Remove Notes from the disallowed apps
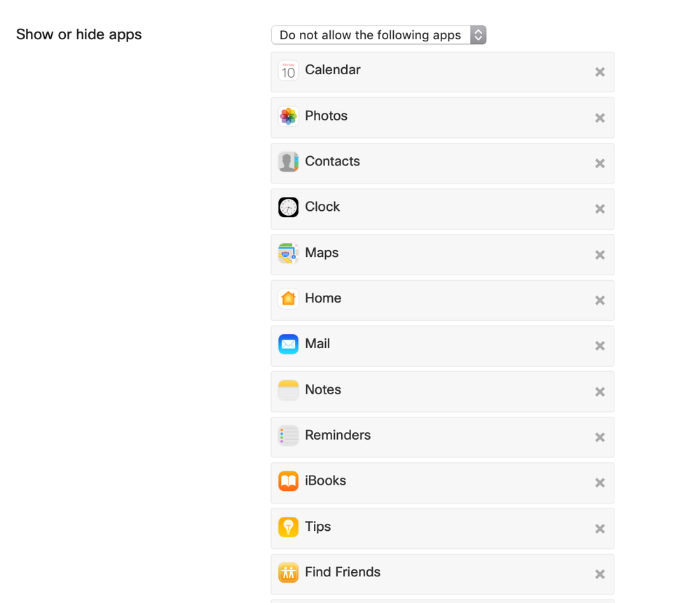Viewport: 700px width, 603px height. pyautogui.click(x=600, y=391)
